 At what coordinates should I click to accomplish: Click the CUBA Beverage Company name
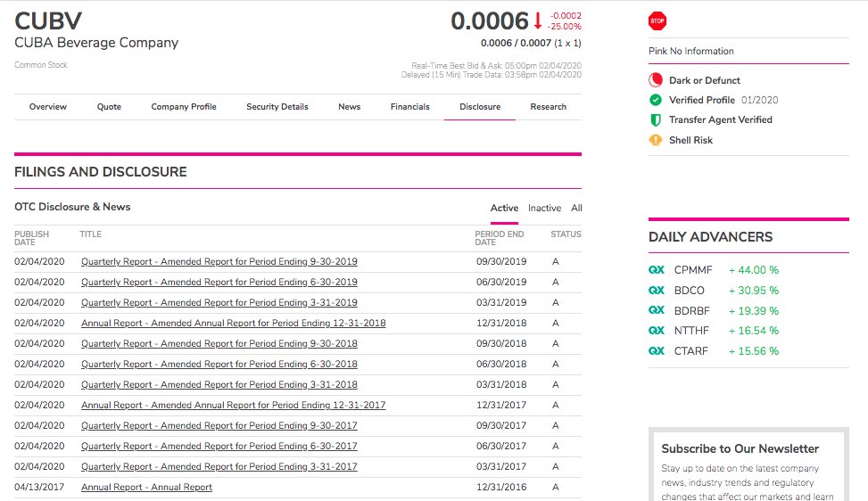click(x=96, y=43)
